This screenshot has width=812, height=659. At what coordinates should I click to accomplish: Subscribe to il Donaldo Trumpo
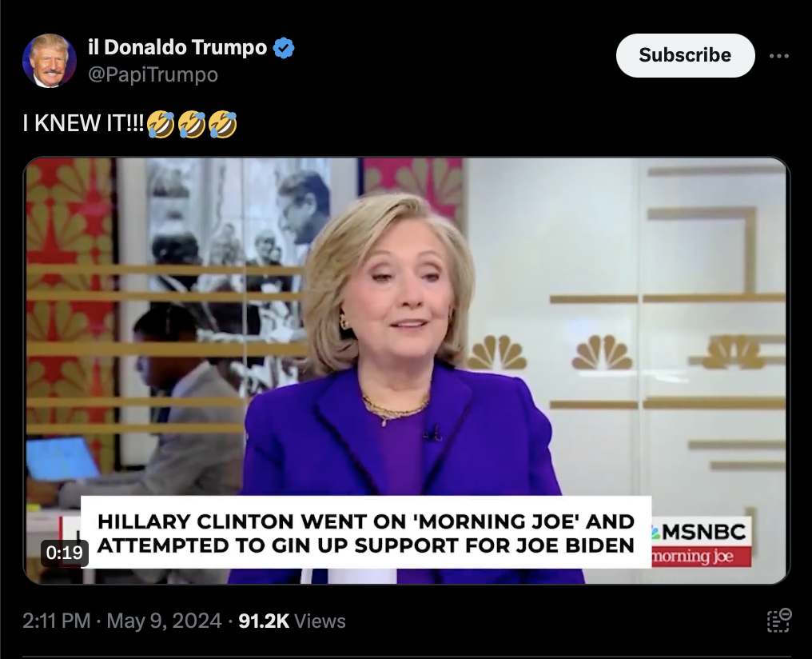(x=685, y=55)
